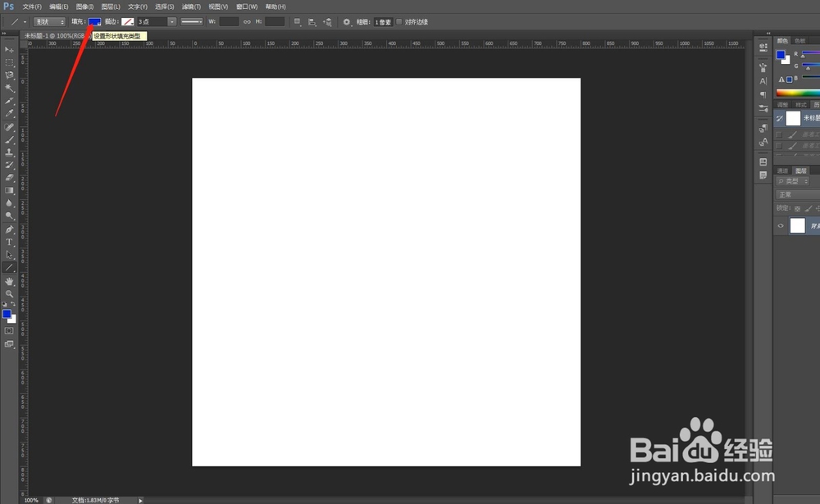This screenshot has height=504, width=820.
Task: Click the color spectrum ramp
Action: [x=798, y=93]
